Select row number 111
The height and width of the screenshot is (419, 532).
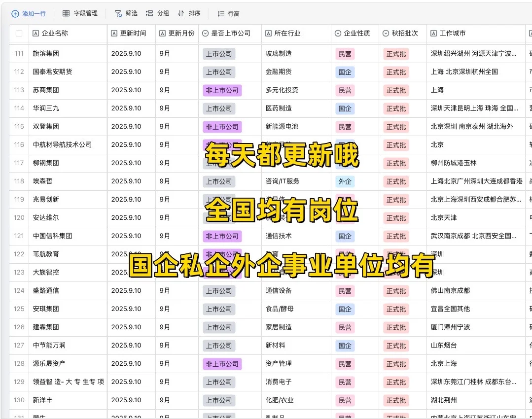click(x=19, y=54)
